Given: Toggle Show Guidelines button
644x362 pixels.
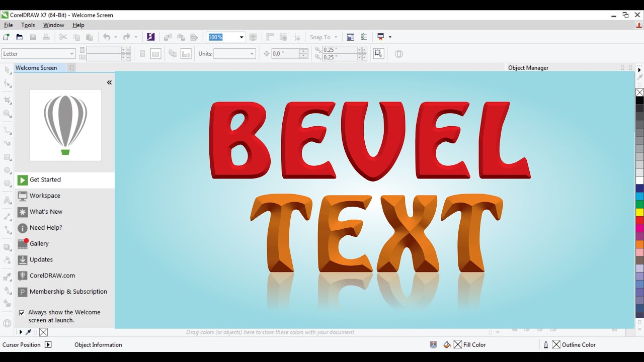Looking at the screenshot, I should [x=297, y=37].
